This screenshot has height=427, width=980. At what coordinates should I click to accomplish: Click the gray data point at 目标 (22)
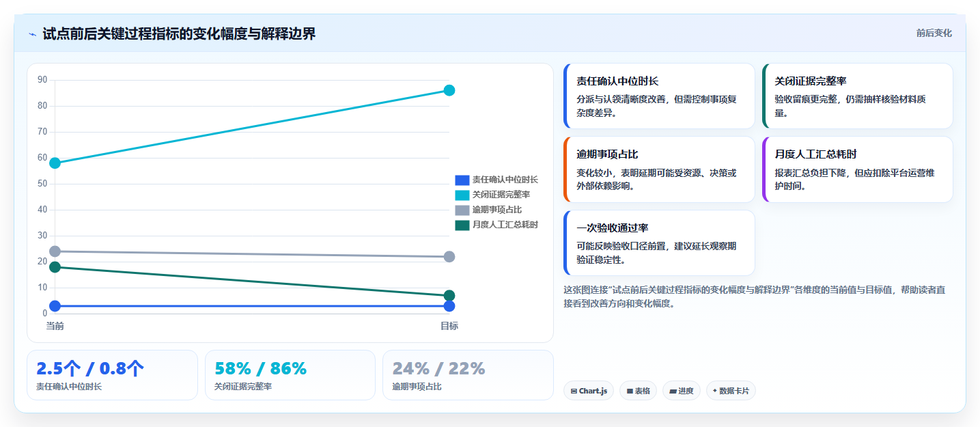449,257
